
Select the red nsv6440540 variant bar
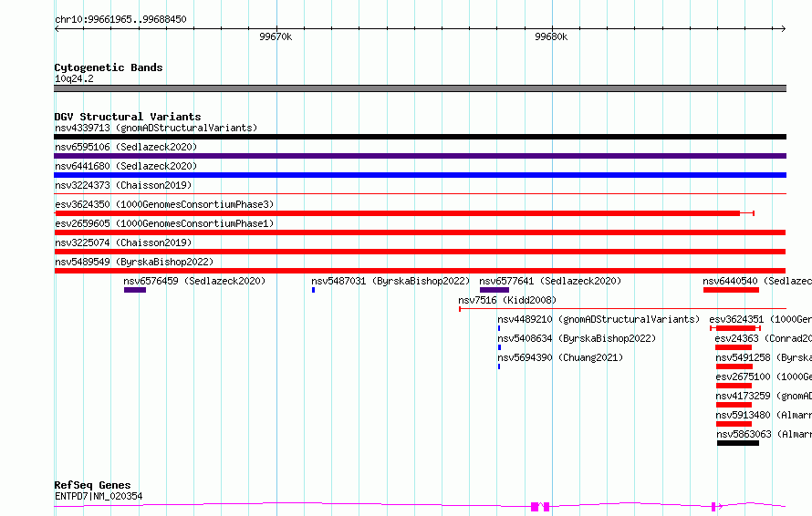point(731,290)
